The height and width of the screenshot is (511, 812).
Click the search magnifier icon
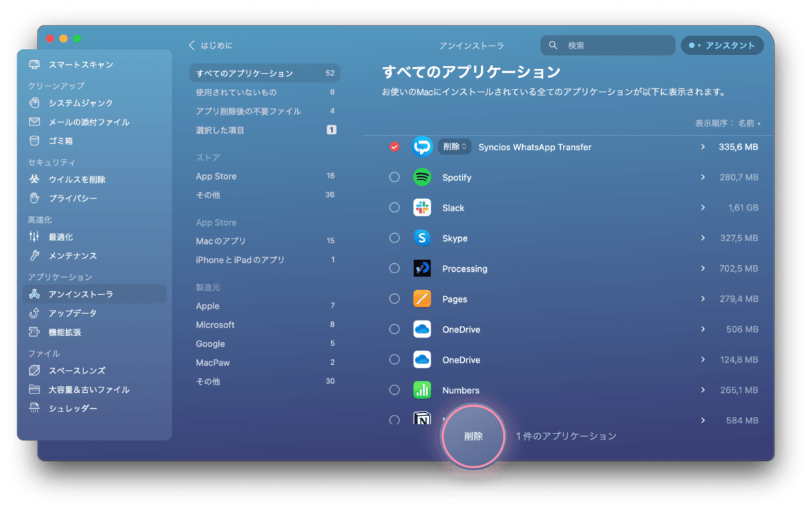click(553, 45)
